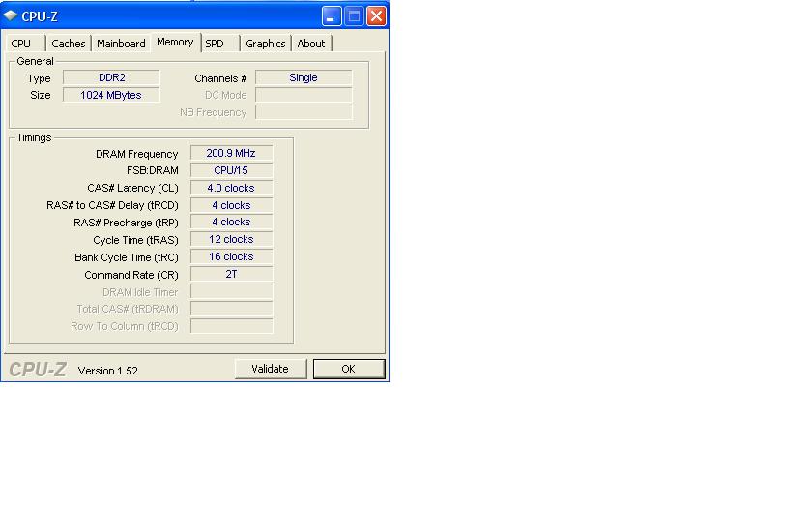Click the RAS# Precharge value field
Screen dimensions: 812x508
click(x=231, y=222)
